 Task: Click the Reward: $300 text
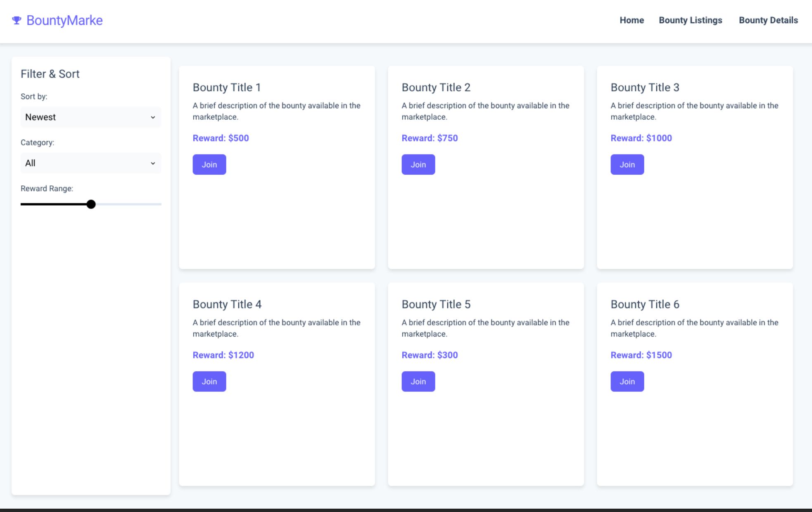[430, 355]
